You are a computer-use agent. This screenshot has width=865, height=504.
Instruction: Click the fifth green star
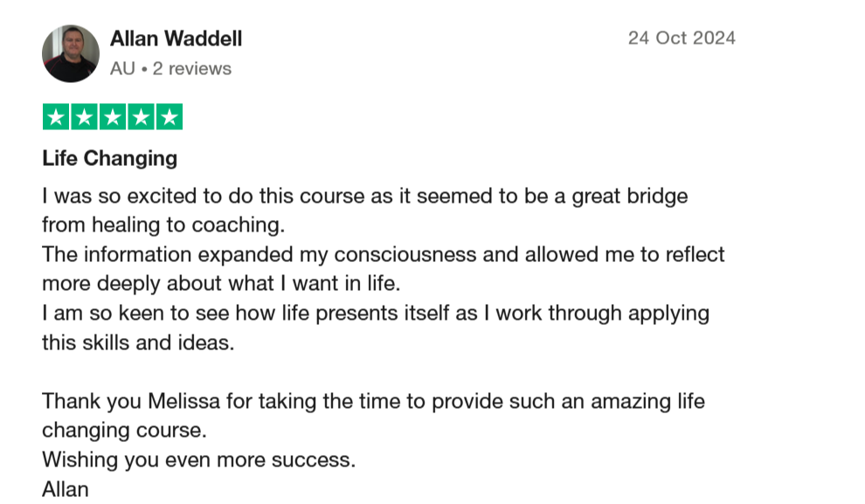[x=170, y=117]
